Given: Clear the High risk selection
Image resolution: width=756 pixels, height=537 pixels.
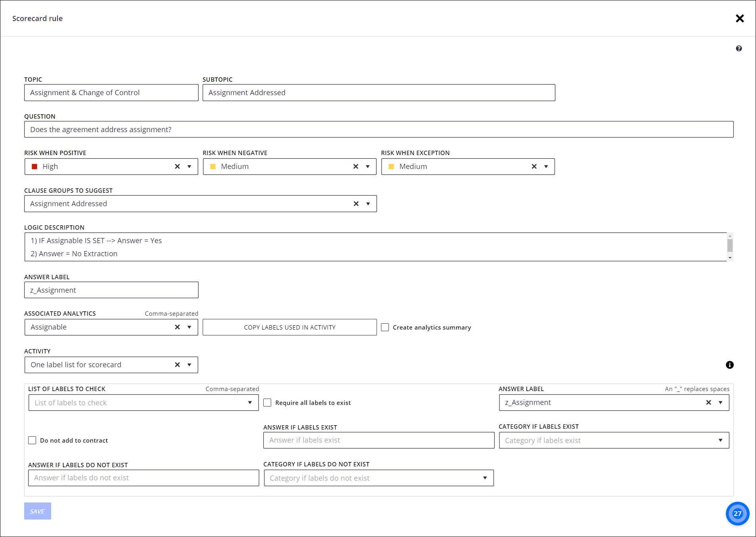Looking at the screenshot, I should 177,166.
